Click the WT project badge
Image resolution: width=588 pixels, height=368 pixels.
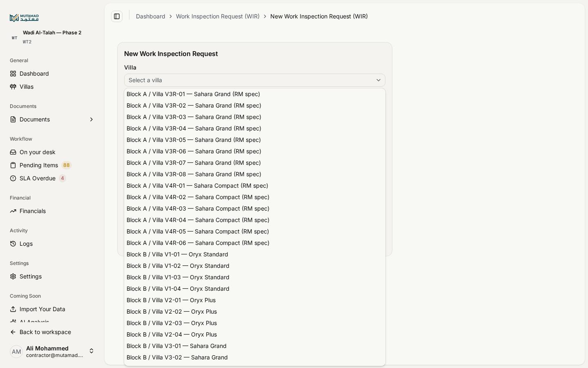pos(15,38)
